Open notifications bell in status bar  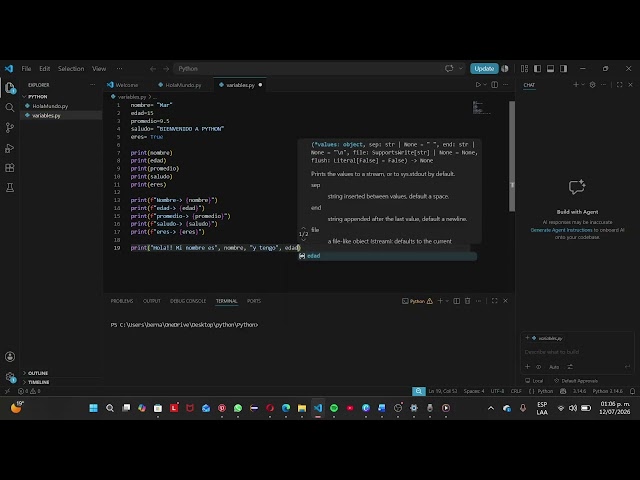(632, 391)
